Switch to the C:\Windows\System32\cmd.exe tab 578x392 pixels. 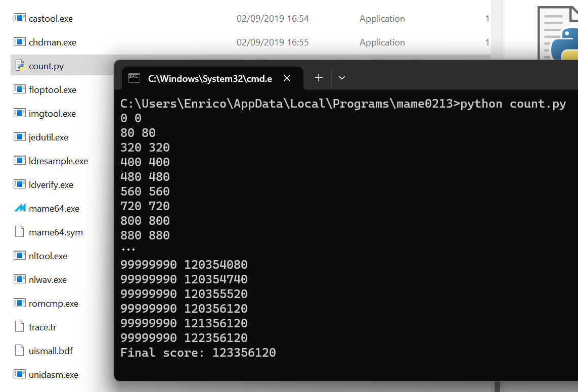pos(209,78)
